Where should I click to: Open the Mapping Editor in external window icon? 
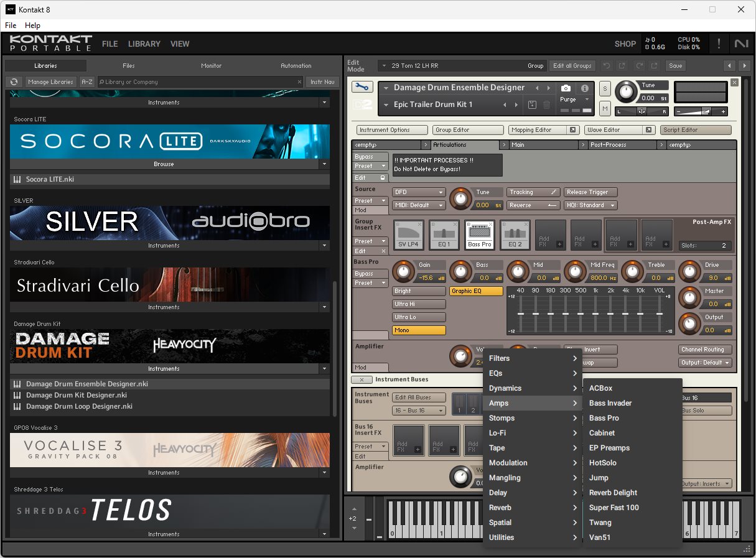click(x=572, y=130)
